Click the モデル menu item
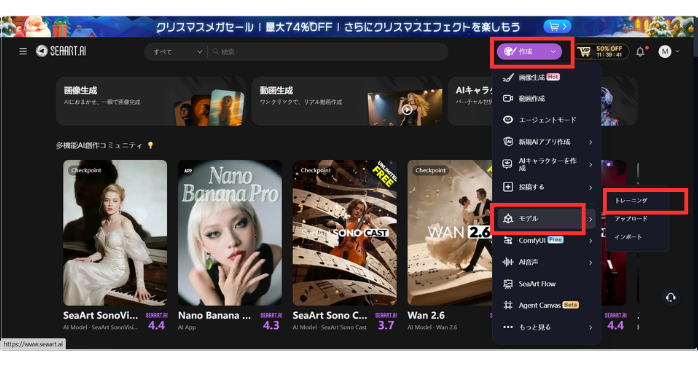The width and height of the screenshot is (698, 365). pos(547,219)
